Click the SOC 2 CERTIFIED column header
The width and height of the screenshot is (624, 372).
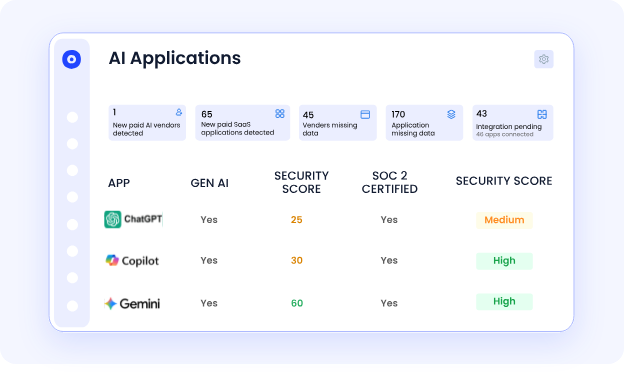[390, 182]
